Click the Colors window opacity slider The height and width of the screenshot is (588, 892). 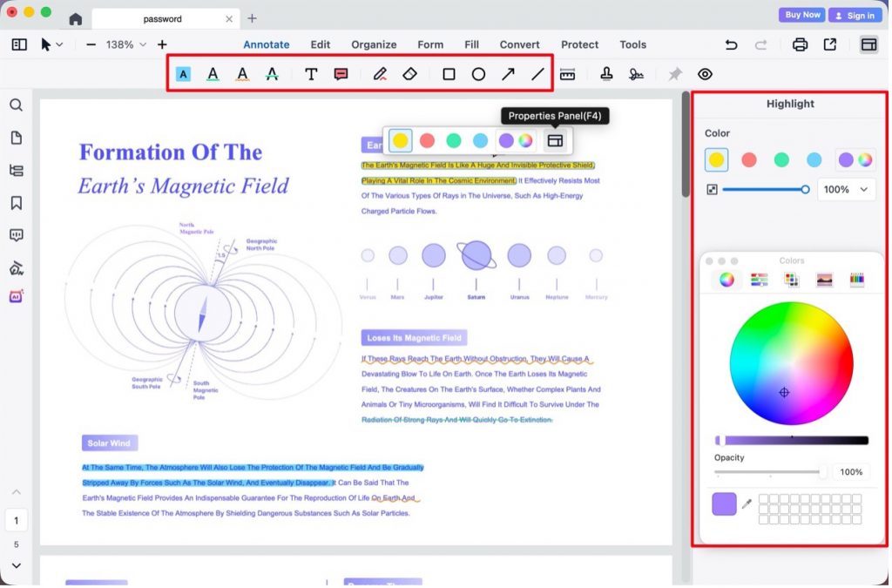coord(771,472)
